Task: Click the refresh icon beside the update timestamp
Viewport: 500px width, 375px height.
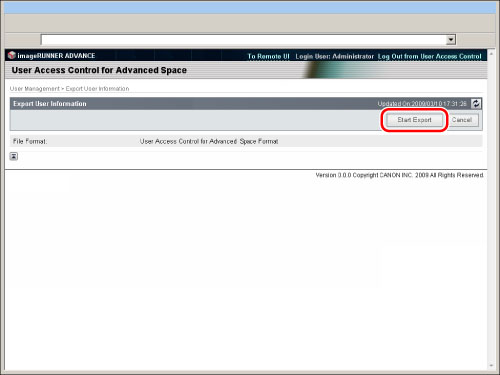Action: pos(476,104)
